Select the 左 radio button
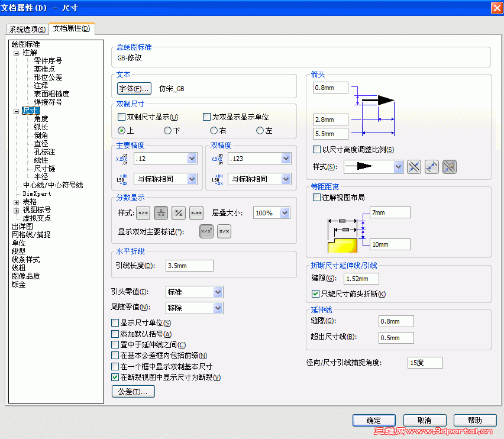504x439 pixels. [x=260, y=131]
